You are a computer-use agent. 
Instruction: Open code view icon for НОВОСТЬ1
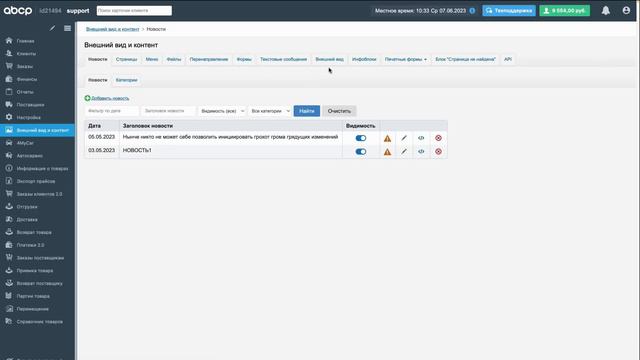[421, 151]
